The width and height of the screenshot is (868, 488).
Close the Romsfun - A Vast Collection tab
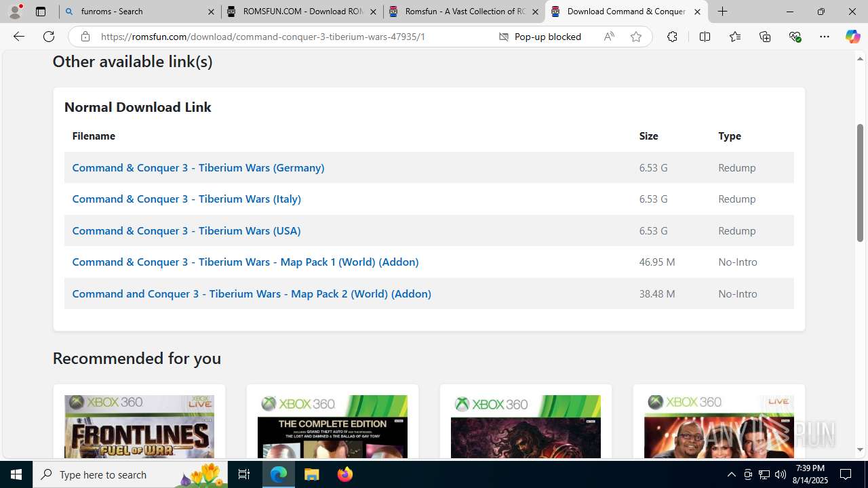click(x=535, y=12)
